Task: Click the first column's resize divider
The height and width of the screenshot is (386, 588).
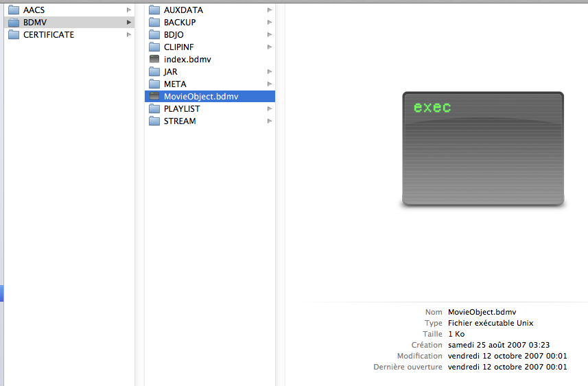Action: pos(139,192)
